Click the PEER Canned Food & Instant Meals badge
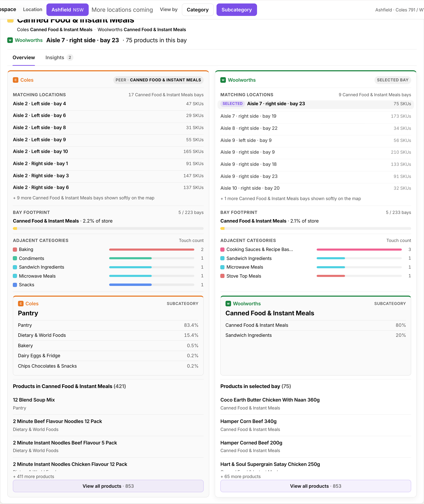 [x=158, y=80]
